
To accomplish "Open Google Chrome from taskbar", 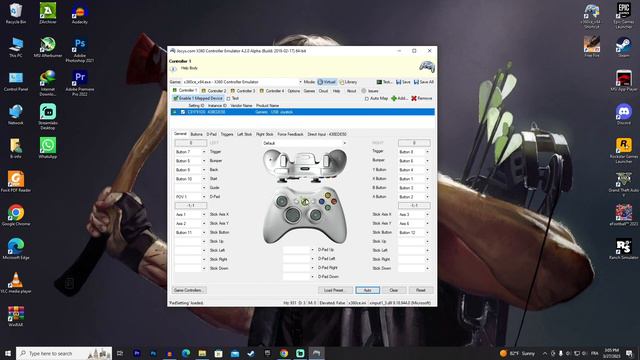I will pyautogui.click(x=284, y=353).
